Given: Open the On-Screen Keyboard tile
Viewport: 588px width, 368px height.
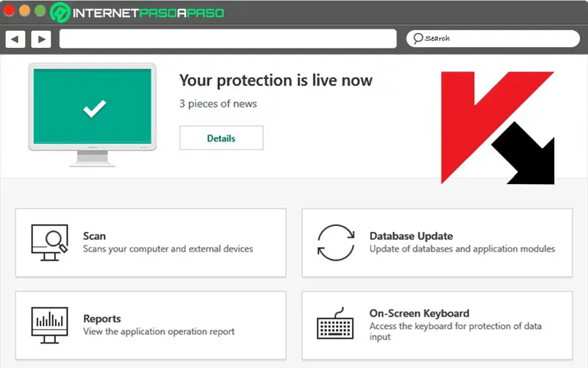Looking at the screenshot, I should coord(437,325).
